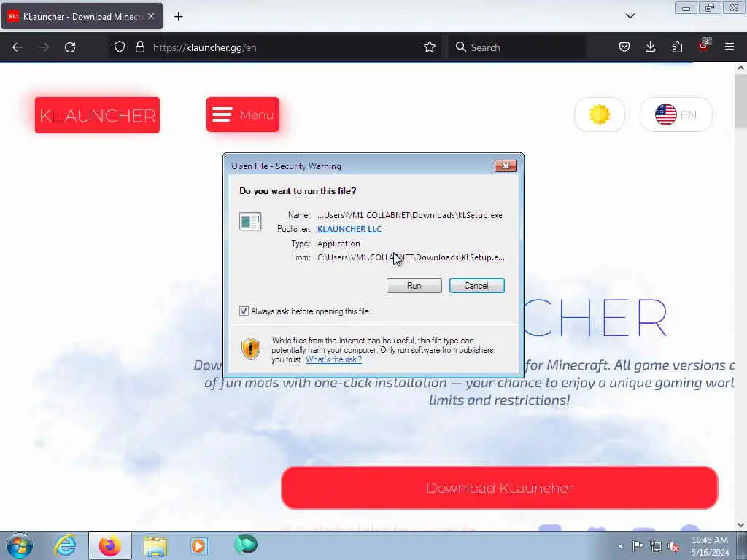
Task: Click the vertical scrollbar thumb
Action: pos(740,101)
